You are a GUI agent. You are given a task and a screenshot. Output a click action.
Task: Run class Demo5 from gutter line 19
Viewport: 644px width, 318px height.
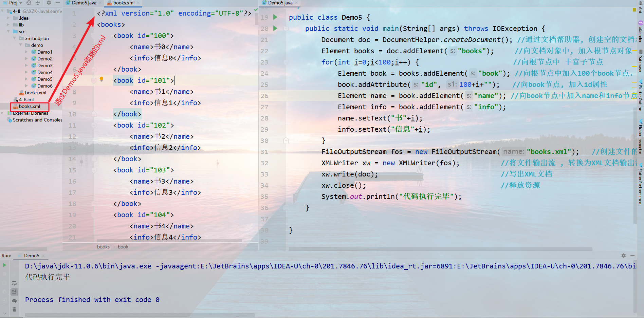click(275, 17)
